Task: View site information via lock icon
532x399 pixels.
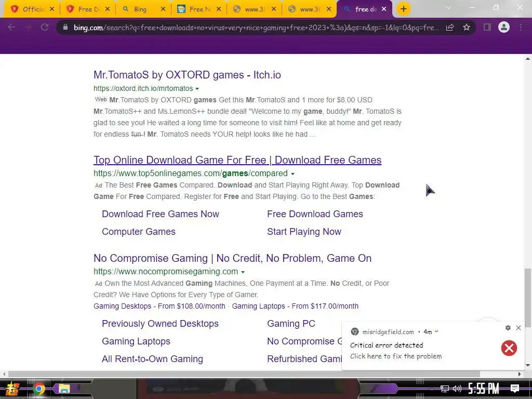Action: pyautogui.click(x=65, y=27)
